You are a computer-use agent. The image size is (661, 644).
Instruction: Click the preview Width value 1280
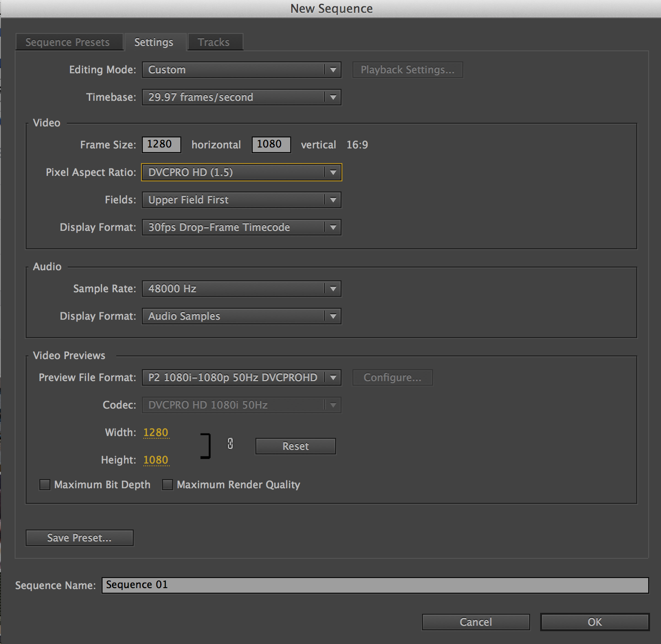point(156,432)
